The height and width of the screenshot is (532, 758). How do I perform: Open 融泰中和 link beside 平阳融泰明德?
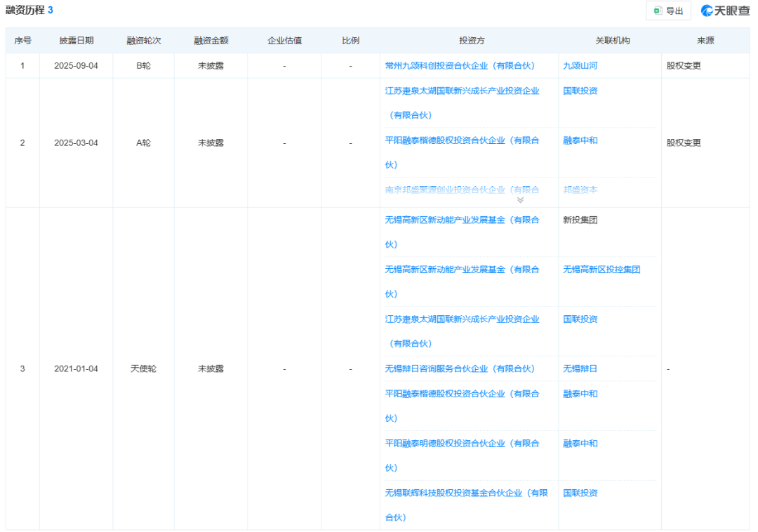click(x=580, y=444)
